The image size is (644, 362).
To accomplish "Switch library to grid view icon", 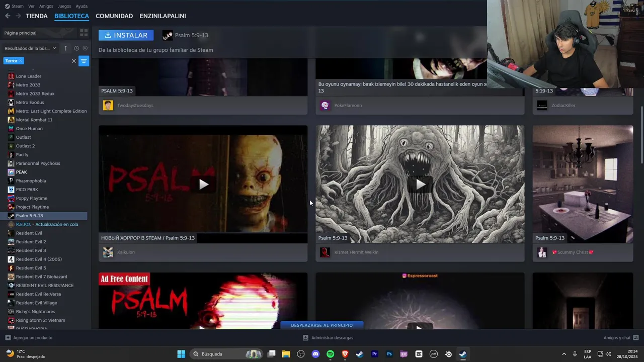I will click(84, 33).
